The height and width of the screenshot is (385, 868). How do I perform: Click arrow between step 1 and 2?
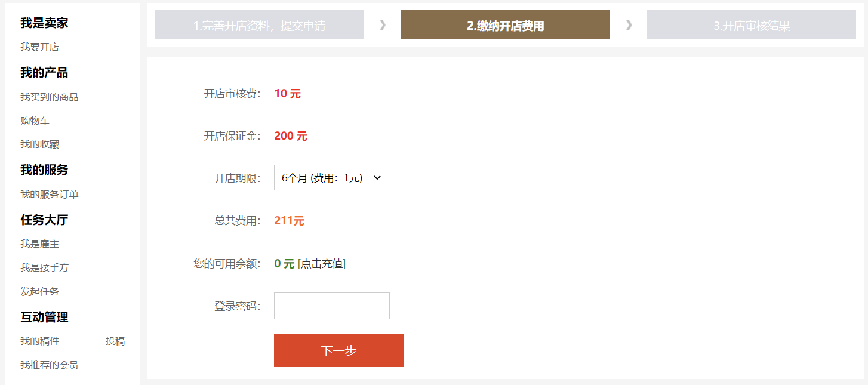pos(383,25)
